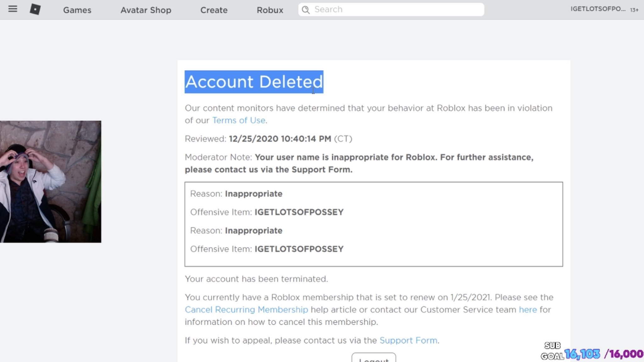The width and height of the screenshot is (644, 362).
Task: Click the Roblox logo icon
Action: tap(35, 9)
